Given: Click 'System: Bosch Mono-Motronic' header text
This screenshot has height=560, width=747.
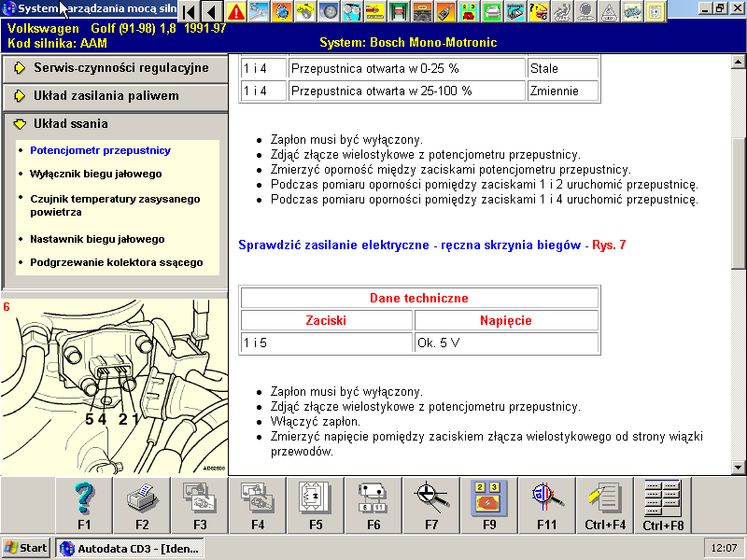Looking at the screenshot, I should click(408, 43).
